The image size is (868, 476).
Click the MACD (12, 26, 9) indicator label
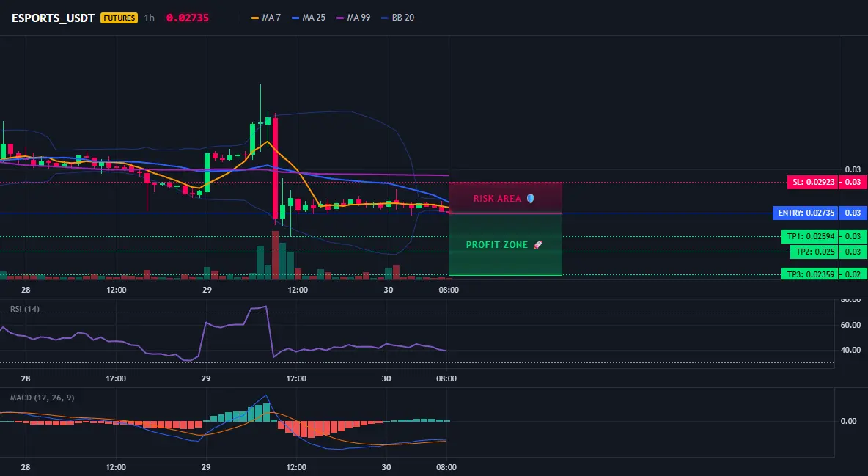point(42,398)
